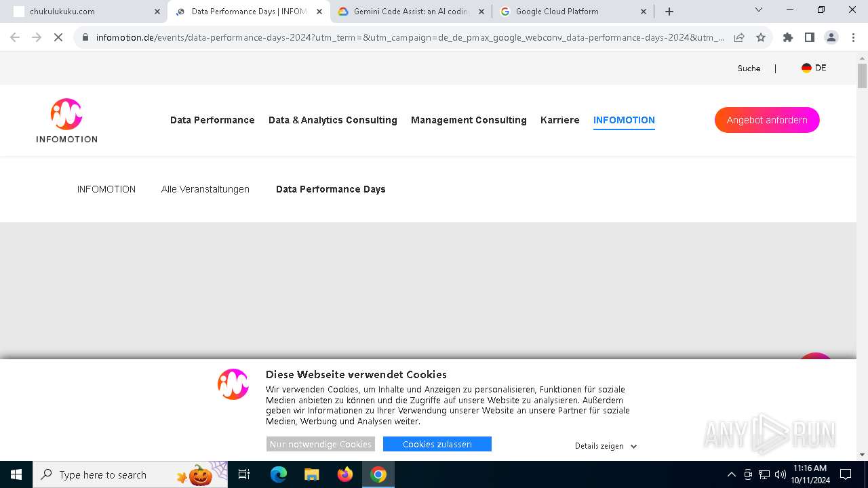Image resolution: width=868 pixels, height=488 pixels.
Task: Click Windows taskbar search box
Action: [x=130, y=474]
